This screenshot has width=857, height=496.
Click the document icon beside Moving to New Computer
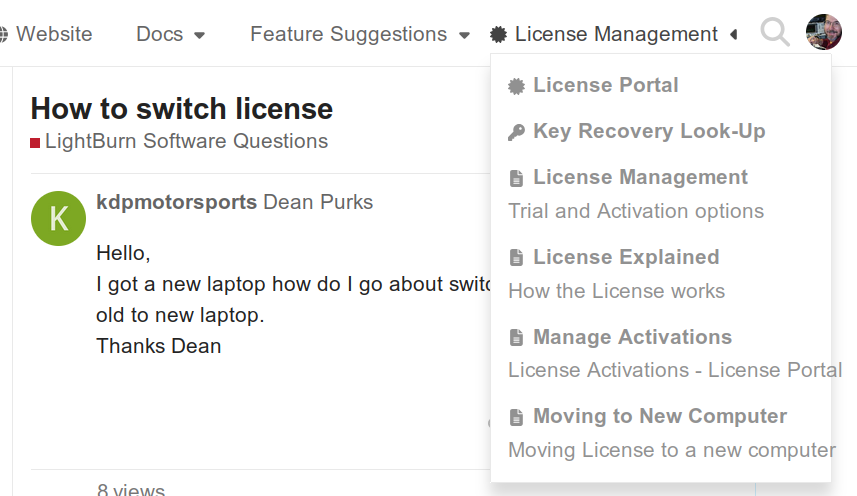516,417
